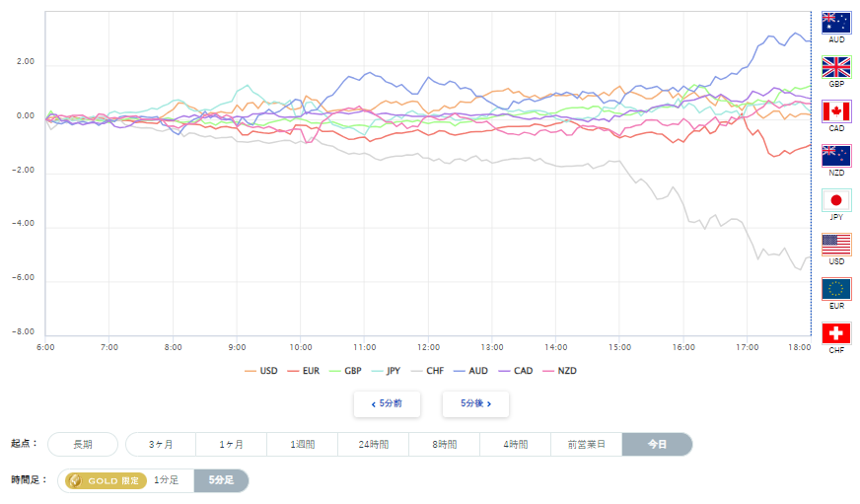Image resolution: width=860 pixels, height=504 pixels.
Task: Click the 12:00 x-axis time label
Action: tap(428, 347)
